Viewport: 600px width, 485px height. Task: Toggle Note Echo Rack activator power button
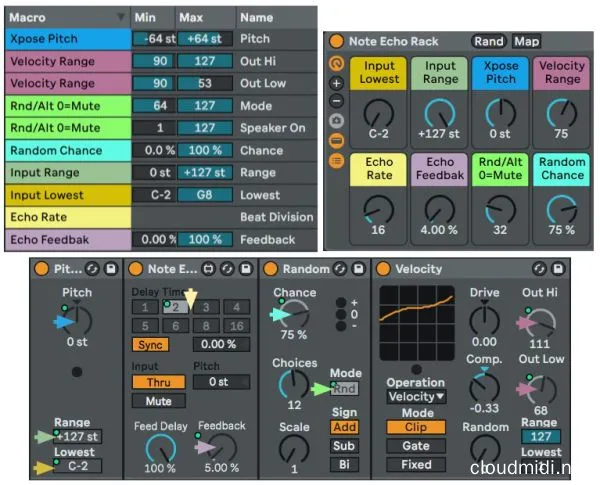tap(337, 41)
